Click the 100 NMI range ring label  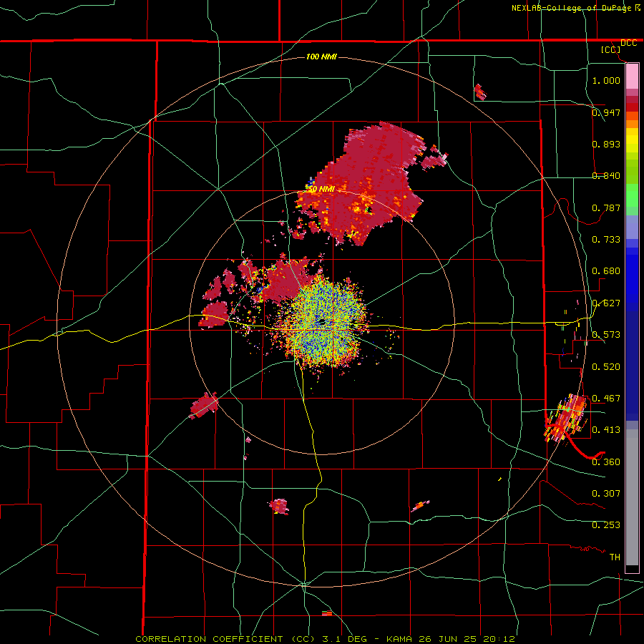(321, 57)
